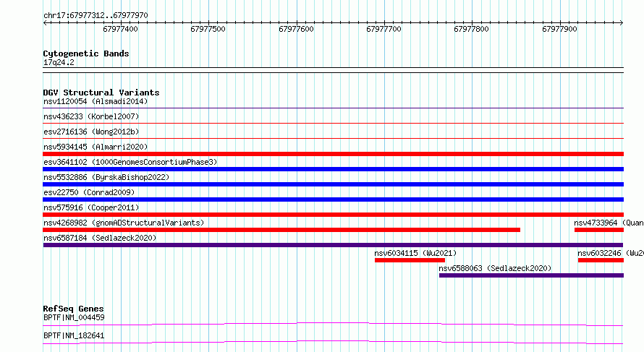Screen dimensions: 644x352
Task: Click the right arrow of the ruler
Action: (x=622, y=23)
